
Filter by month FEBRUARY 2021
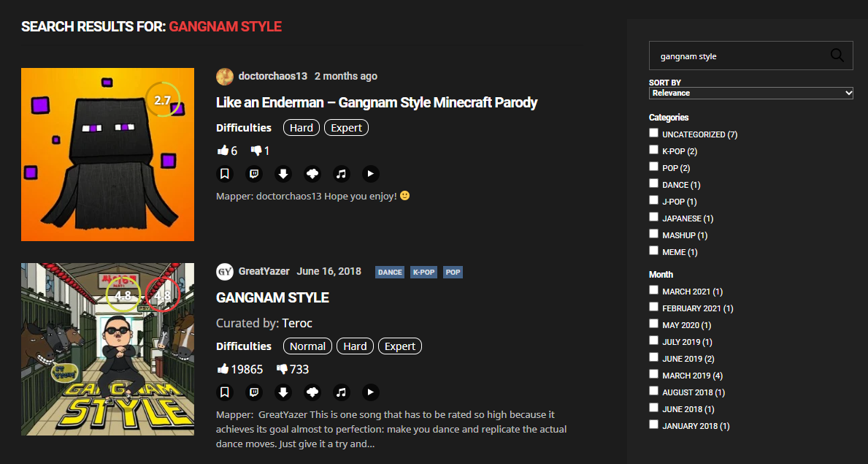click(654, 307)
